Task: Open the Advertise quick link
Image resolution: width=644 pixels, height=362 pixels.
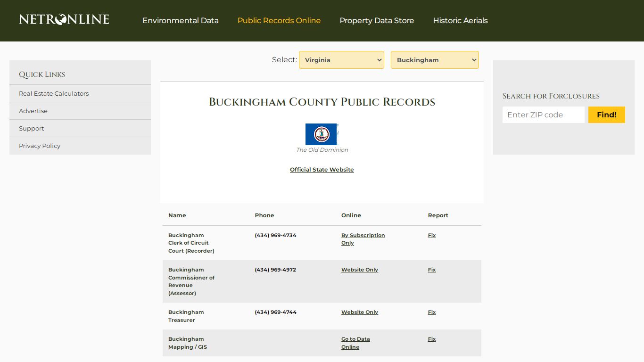Action: point(33,111)
